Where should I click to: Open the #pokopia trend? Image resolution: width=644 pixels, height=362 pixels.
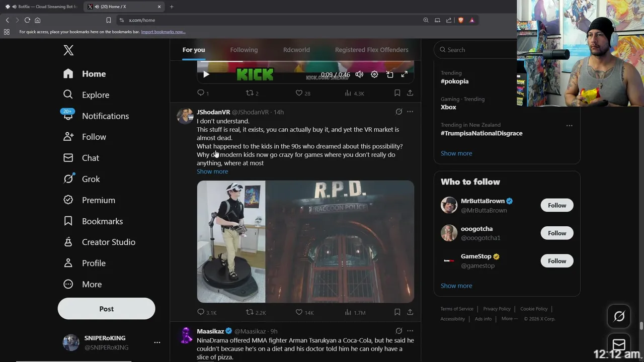tap(454, 81)
